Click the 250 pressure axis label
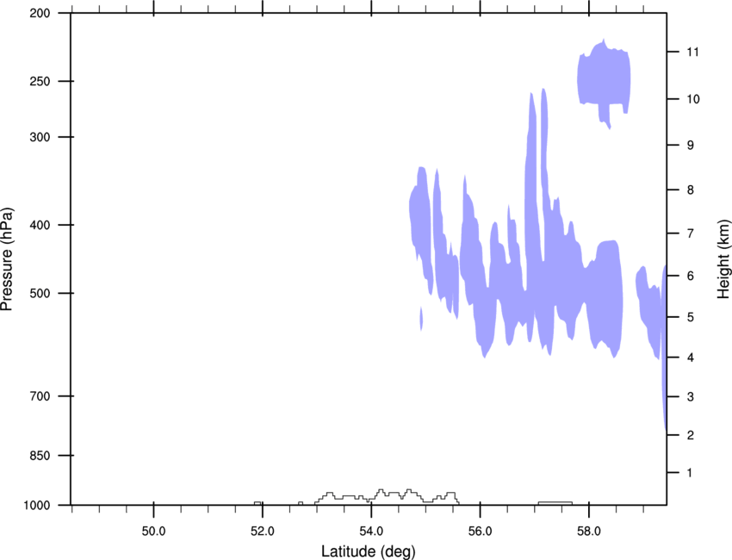Screen dimensions: 732x560 tap(40, 81)
